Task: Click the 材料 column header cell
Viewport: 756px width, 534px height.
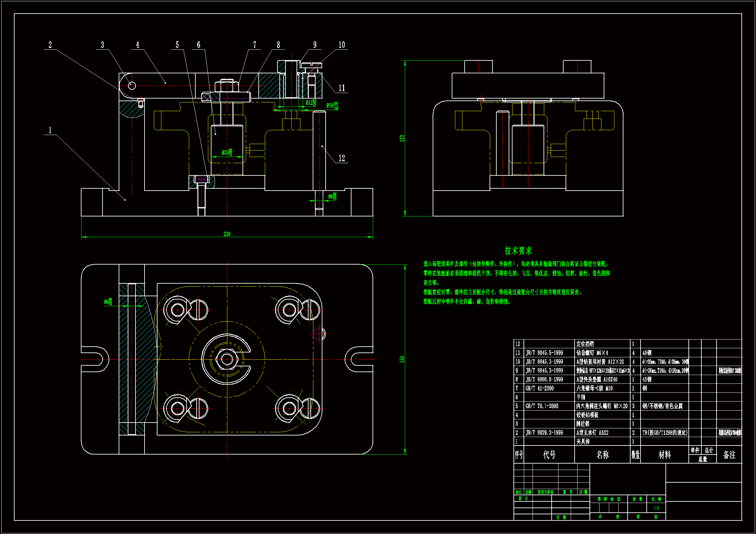Action: pos(664,455)
